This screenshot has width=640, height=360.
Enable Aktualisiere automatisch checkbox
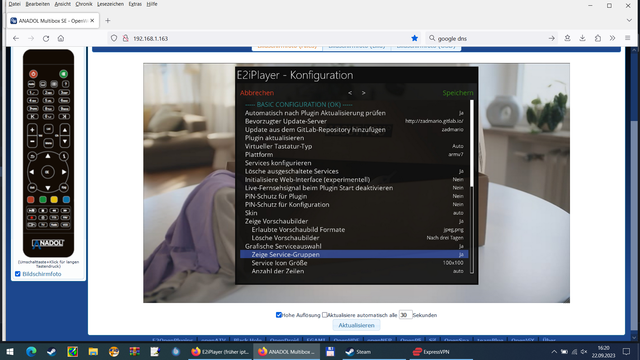point(325,315)
